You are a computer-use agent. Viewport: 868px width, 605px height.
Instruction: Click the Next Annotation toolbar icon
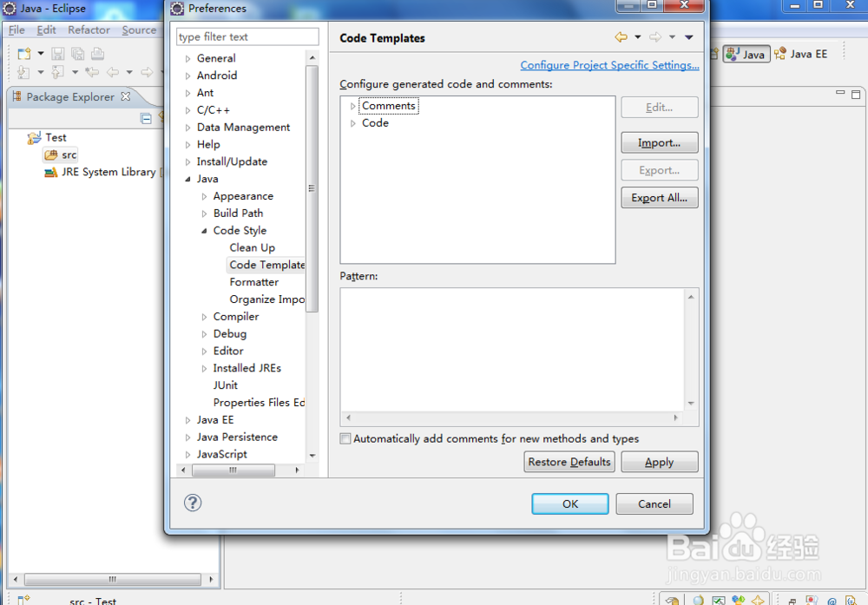[x=23, y=72]
